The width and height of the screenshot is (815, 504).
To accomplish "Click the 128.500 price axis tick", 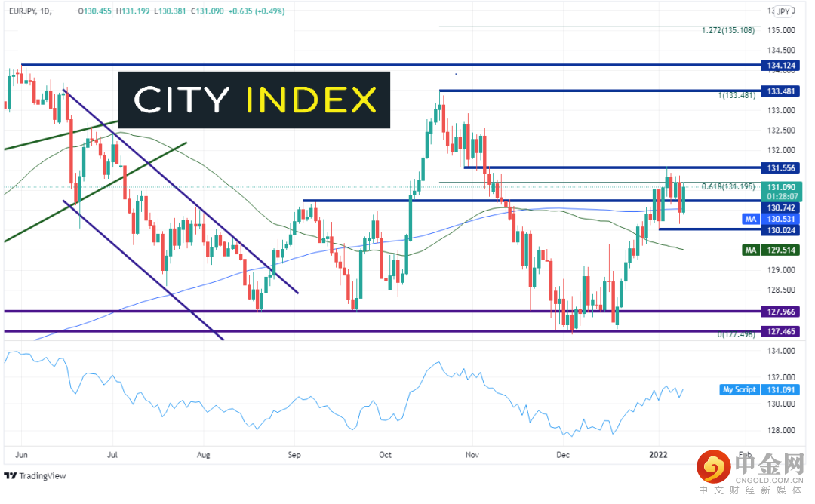I will (781, 290).
